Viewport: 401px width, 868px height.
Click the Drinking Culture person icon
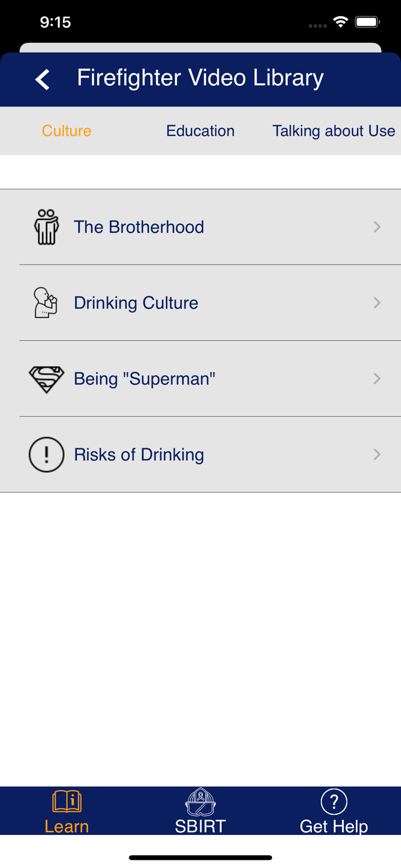click(46, 302)
